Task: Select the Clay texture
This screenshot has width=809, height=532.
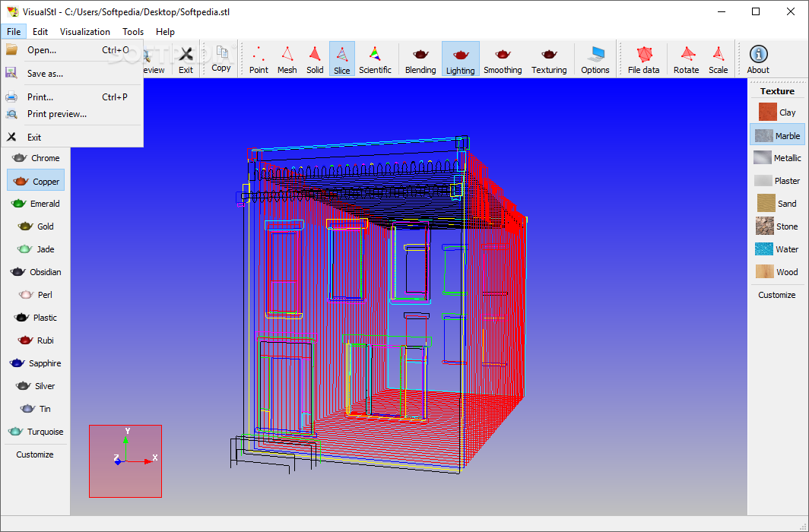Action: (x=777, y=112)
